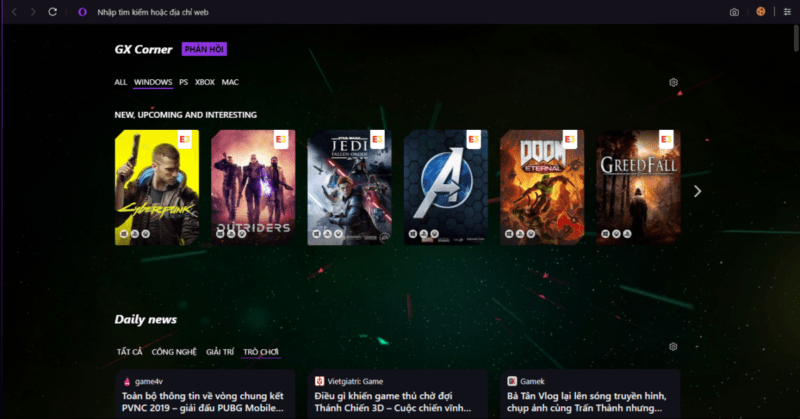Click the Daily news heading

(x=145, y=319)
